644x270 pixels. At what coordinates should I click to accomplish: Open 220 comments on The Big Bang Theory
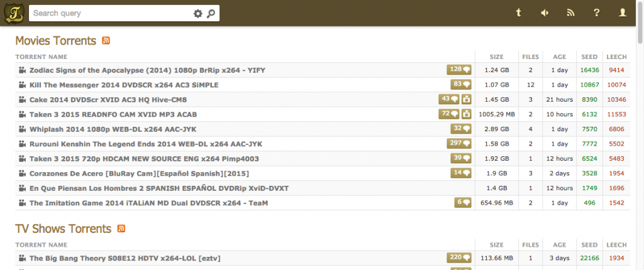click(x=459, y=257)
